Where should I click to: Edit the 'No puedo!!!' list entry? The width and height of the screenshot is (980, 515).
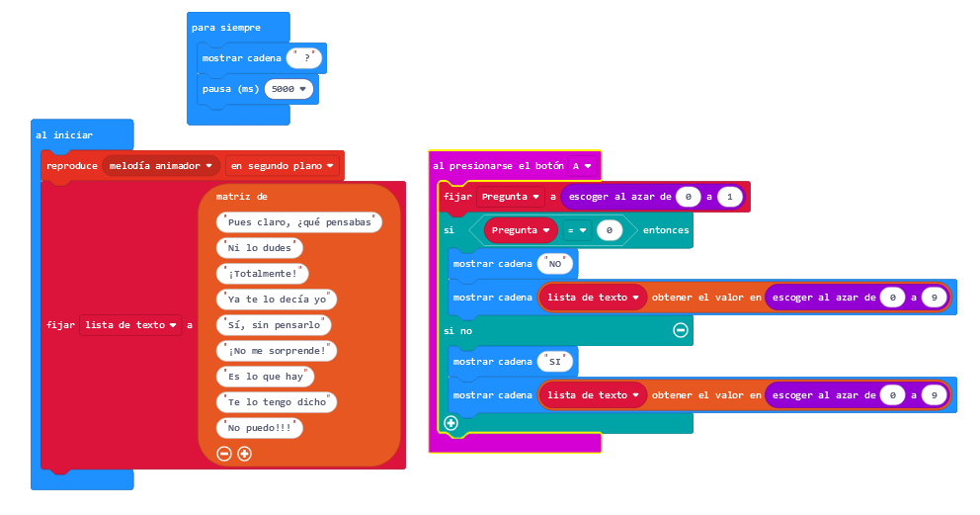(259, 428)
